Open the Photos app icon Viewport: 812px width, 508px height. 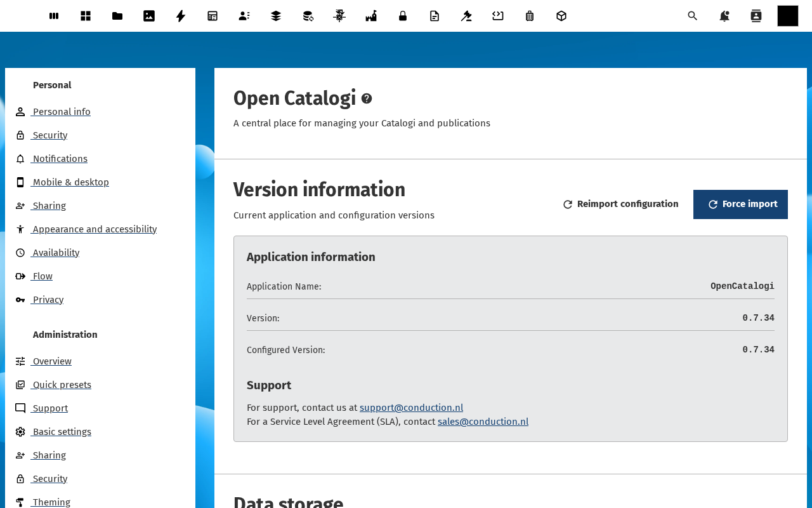[x=149, y=16]
